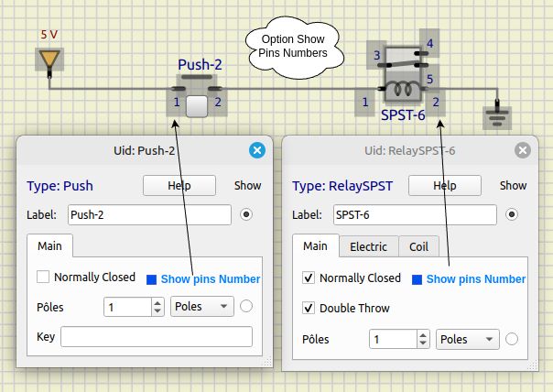553x392 pixels.
Task: Enable Normally Closed for the Push switch
Action: pos(42,278)
